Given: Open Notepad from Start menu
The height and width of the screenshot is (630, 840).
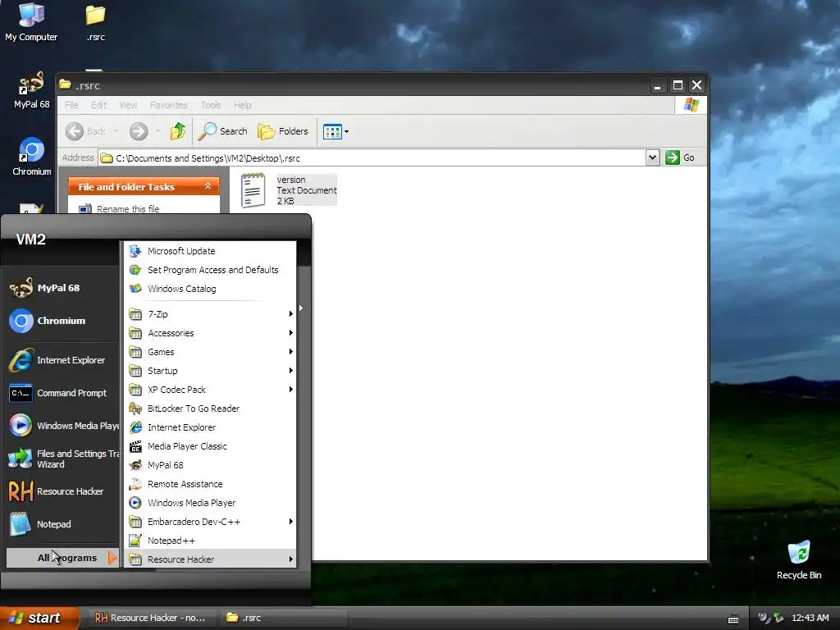Looking at the screenshot, I should coord(62,524).
